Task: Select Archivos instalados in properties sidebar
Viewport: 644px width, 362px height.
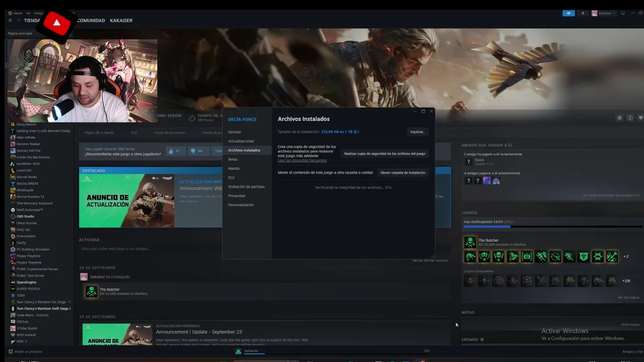Action: coord(244,150)
